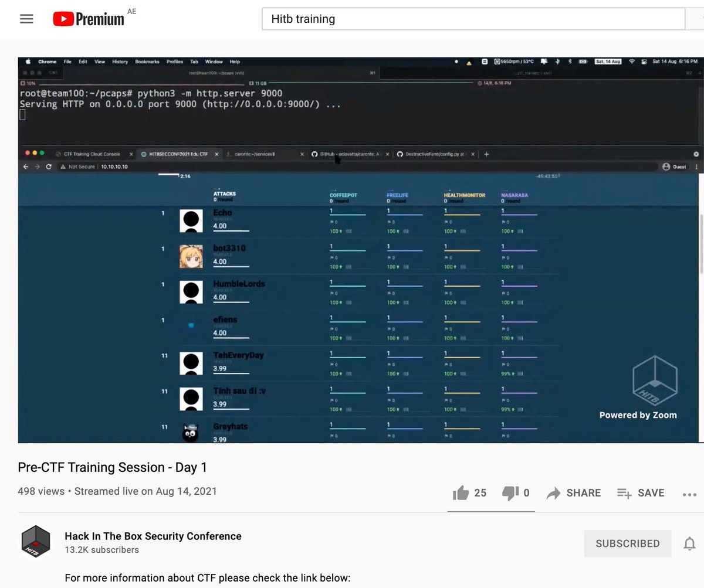Open the Window menu in the menu bar

(214, 62)
